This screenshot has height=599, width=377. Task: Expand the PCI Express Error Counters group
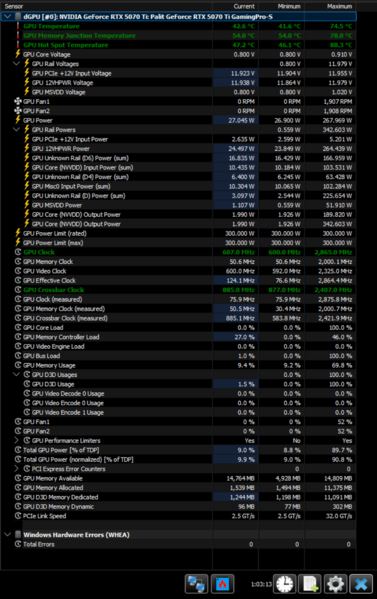click(16, 469)
